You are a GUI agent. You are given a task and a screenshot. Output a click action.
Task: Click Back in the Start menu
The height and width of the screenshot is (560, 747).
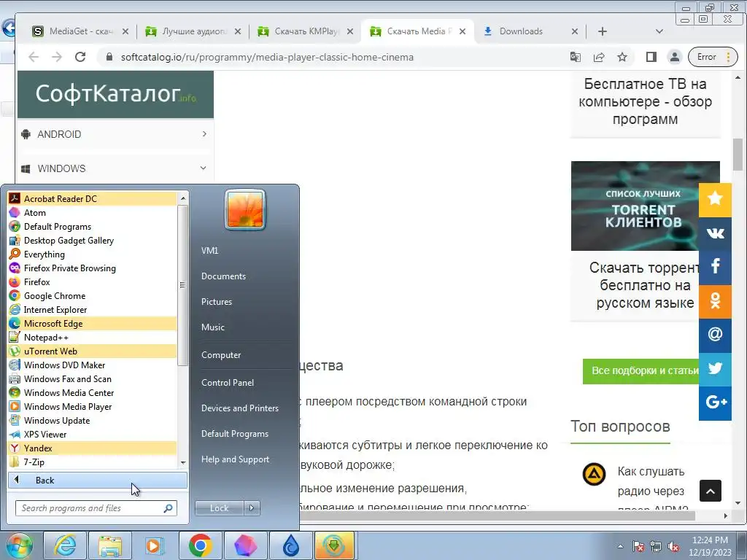pos(98,480)
